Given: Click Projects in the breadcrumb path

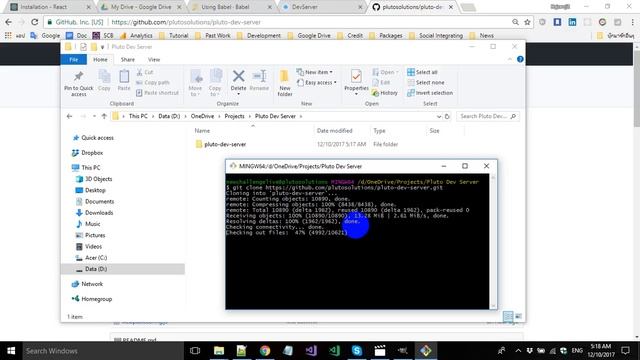Looking at the screenshot, I should pos(234,116).
